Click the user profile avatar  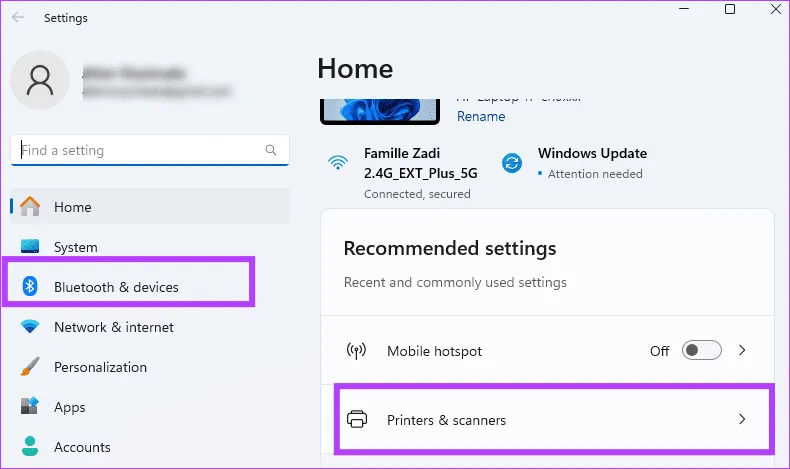point(40,81)
